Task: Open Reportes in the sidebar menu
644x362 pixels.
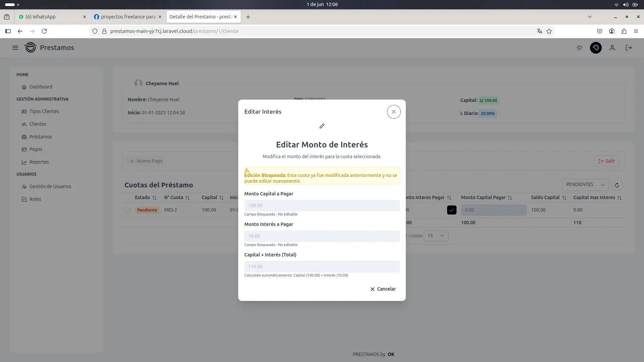Action: click(x=39, y=162)
